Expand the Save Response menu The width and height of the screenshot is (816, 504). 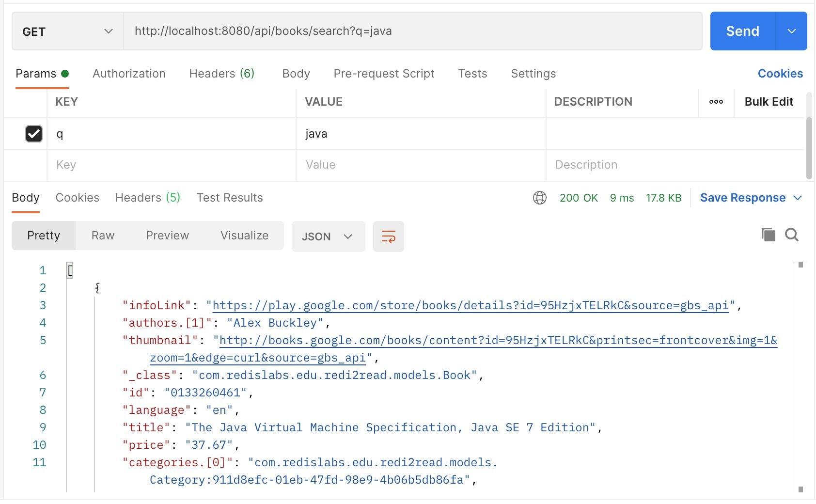coord(751,198)
